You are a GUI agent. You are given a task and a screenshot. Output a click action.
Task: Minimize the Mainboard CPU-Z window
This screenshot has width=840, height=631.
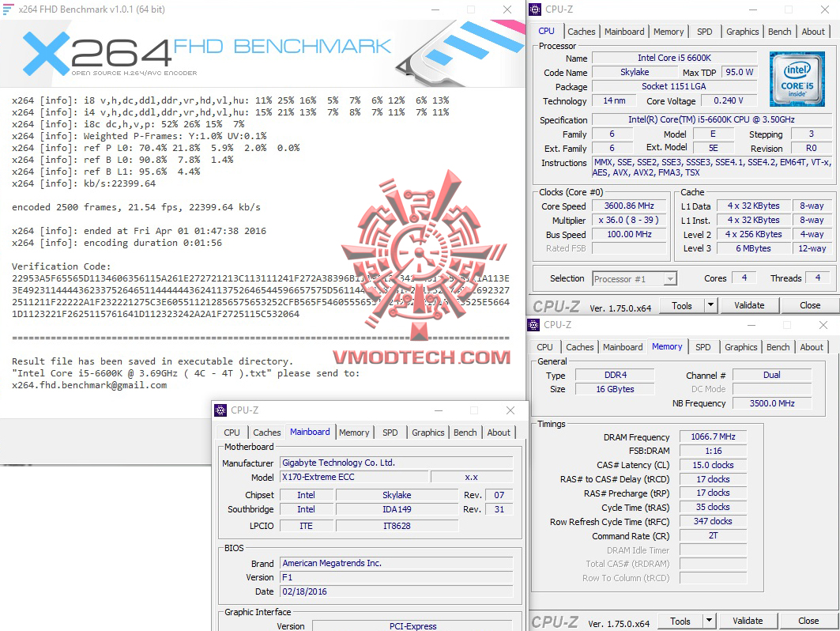point(439,410)
